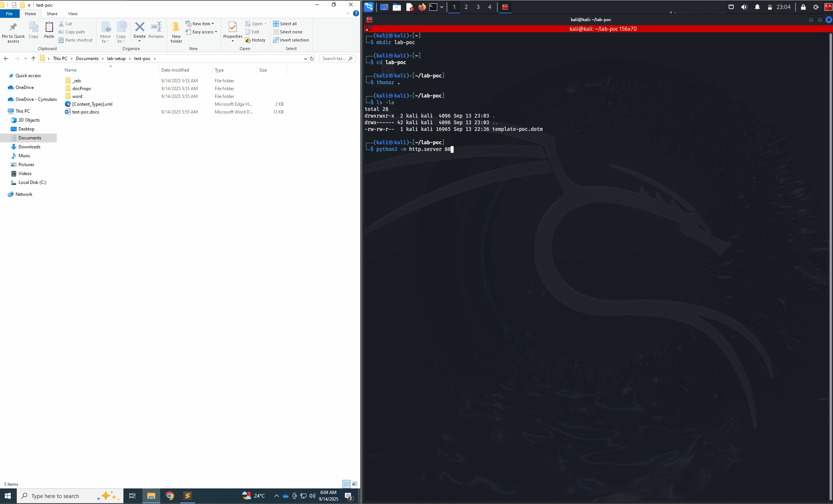Switch to large icons view toggle
This screenshot has width=833, height=504.
(355, 484)
